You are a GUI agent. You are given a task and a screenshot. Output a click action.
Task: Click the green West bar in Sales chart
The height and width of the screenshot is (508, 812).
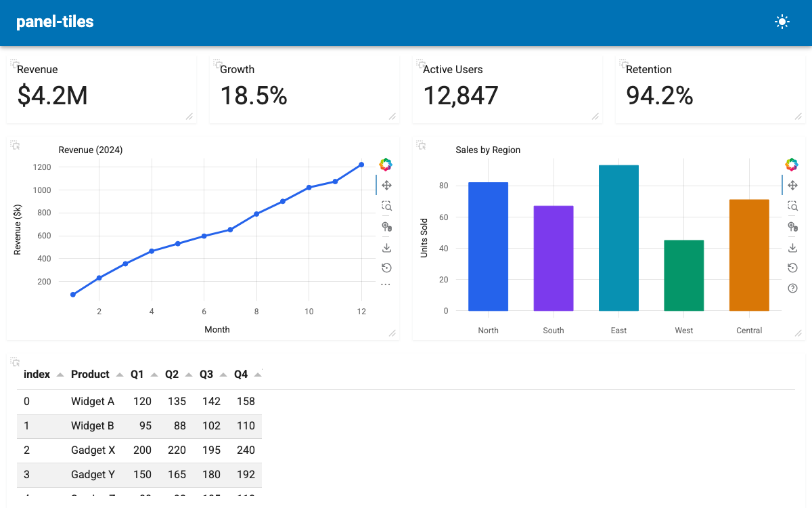(x=684, y=276)
